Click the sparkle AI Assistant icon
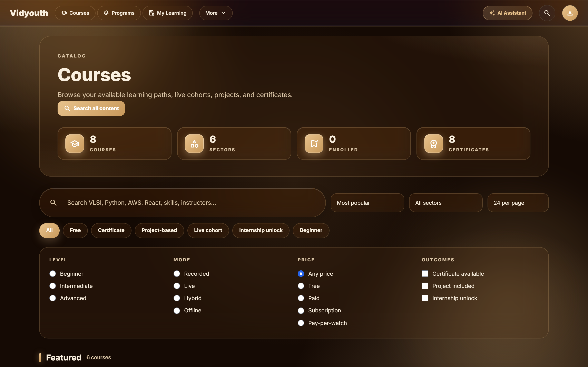The width and height of the screenshot is (588, 367). click(492, 13)
